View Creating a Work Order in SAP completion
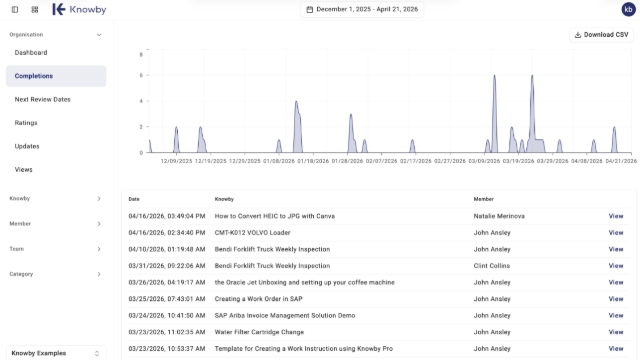Viewport: 640px width, 360px height. pyautogui.click(x=616, y=299)
